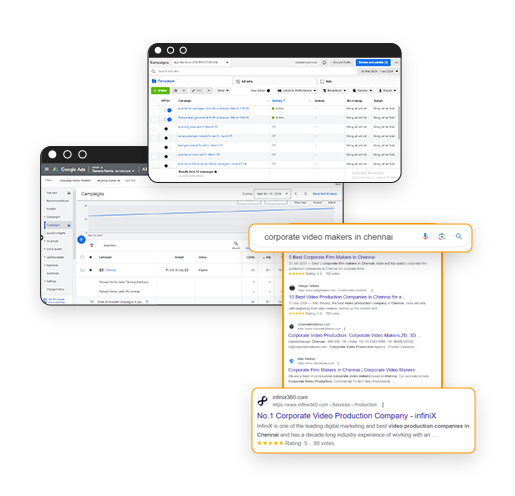
Task: Click the blue Review and publish button
Action: pos(373,62)
